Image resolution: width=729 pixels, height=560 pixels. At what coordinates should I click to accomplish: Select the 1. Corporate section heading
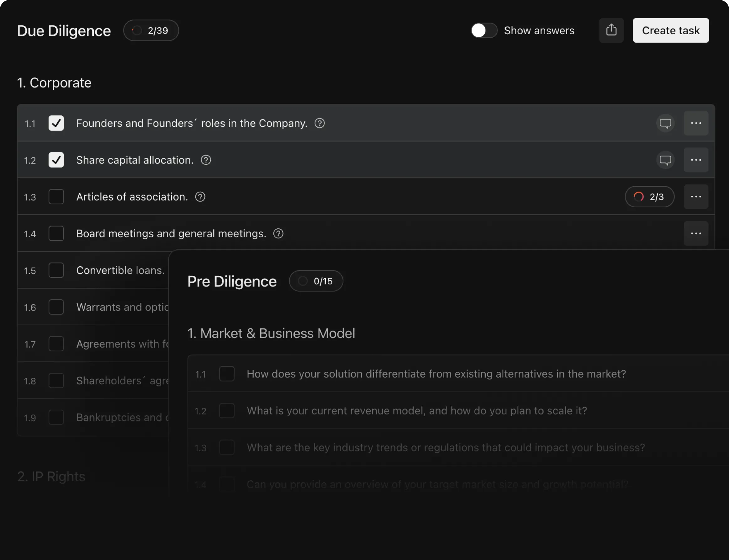click(x=54, y=83)
